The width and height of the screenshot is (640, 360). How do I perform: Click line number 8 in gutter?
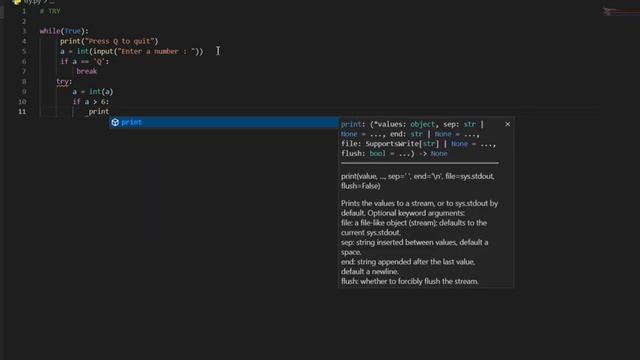click(24, 82)
